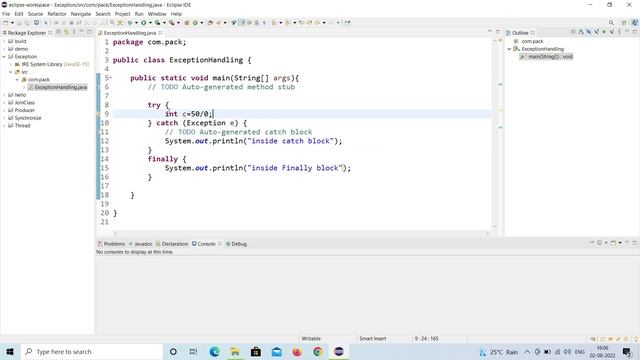The image size is (640, 360).
Task: Select com.pack in Outline
Action: tap(532, 41)
